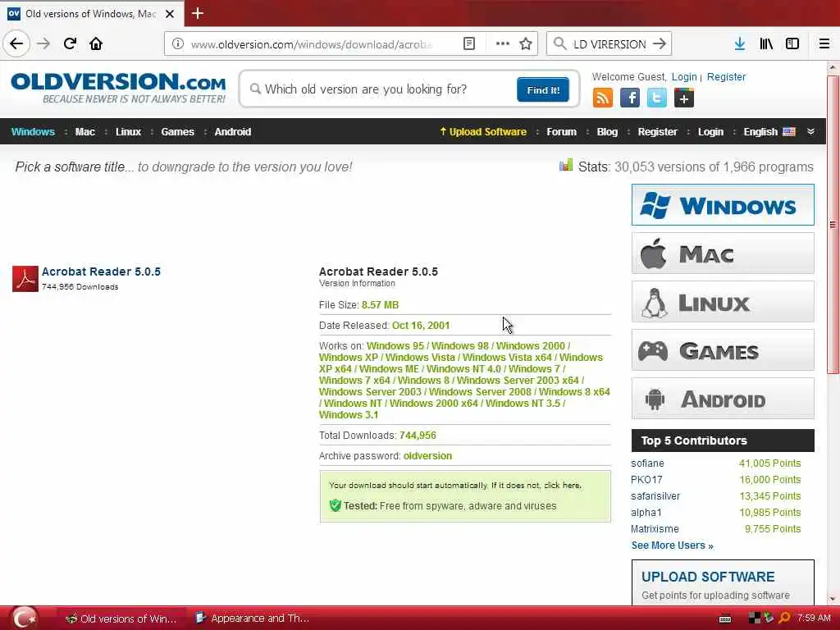Screen dimensions: 840x630
Task: Select the Games nav menu item
Action: pyautogui.click(x=177, y=132)
